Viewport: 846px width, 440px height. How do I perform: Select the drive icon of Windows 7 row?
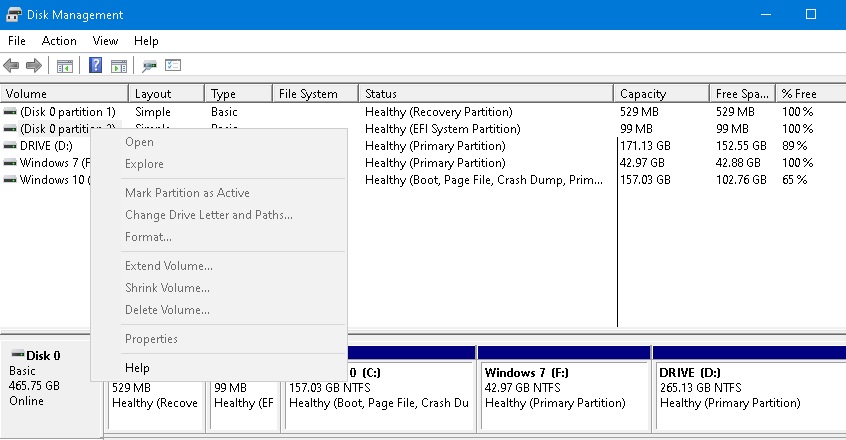tap(10, 163)
